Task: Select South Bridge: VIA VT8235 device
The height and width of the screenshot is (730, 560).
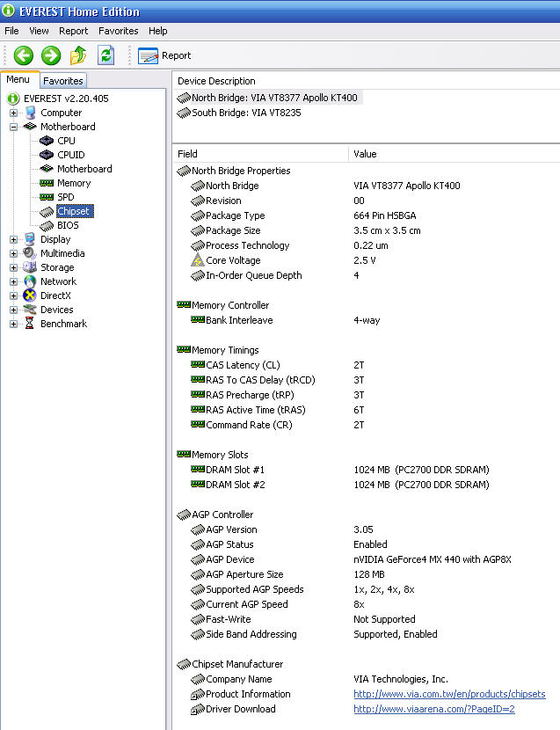Action: click(x=246, y=113)
